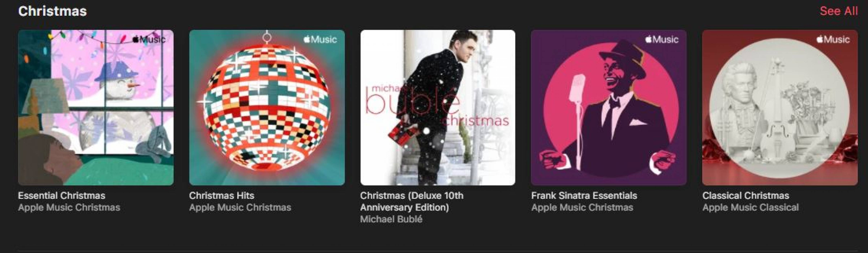The width and height of the screenshot is (868, 253).
Task: Click See All for Christmas section
Action: click(x=839, y=11)
